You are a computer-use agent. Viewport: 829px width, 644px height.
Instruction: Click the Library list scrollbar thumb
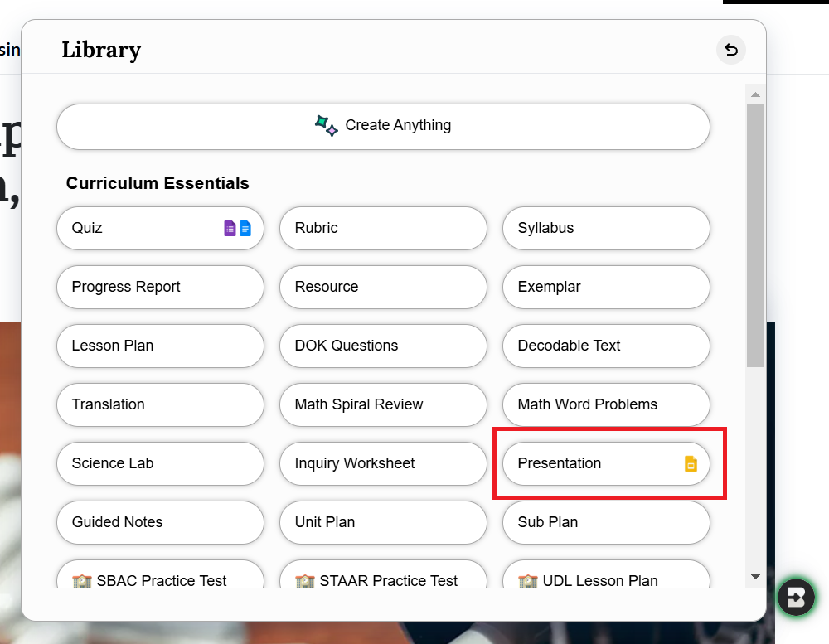(x=755, y=235)
